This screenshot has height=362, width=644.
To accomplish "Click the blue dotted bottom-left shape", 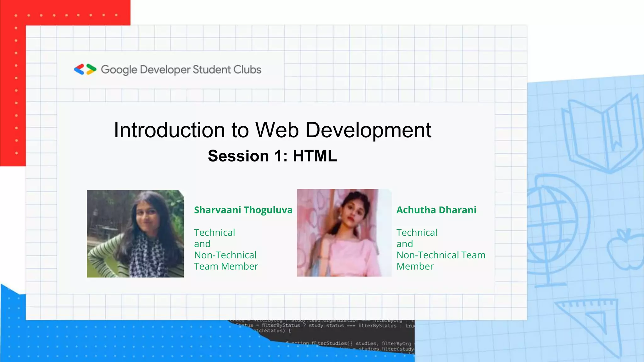I will [110, 341].
